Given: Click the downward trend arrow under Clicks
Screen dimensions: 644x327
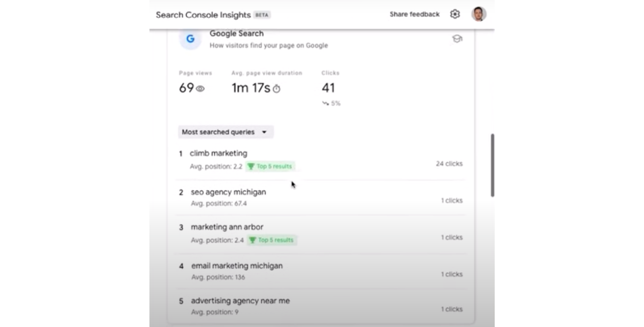Looking at the screenshot, I should [325, 103].
